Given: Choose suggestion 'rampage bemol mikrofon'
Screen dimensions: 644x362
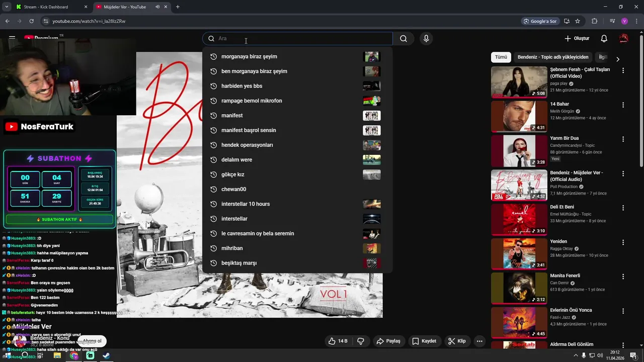Looking at the screenshot, I should [297, 101].
